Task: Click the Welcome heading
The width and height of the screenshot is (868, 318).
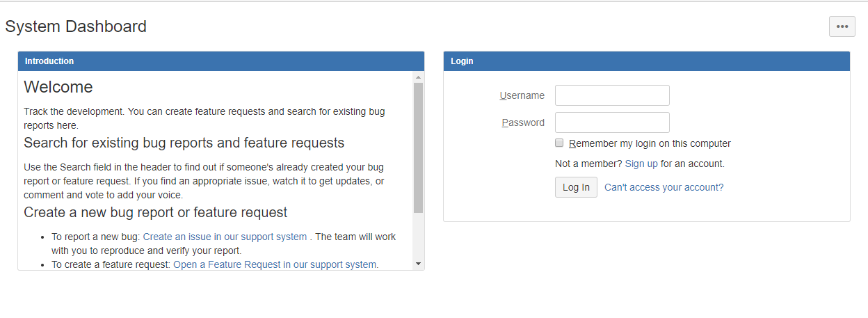Action: 58,87
